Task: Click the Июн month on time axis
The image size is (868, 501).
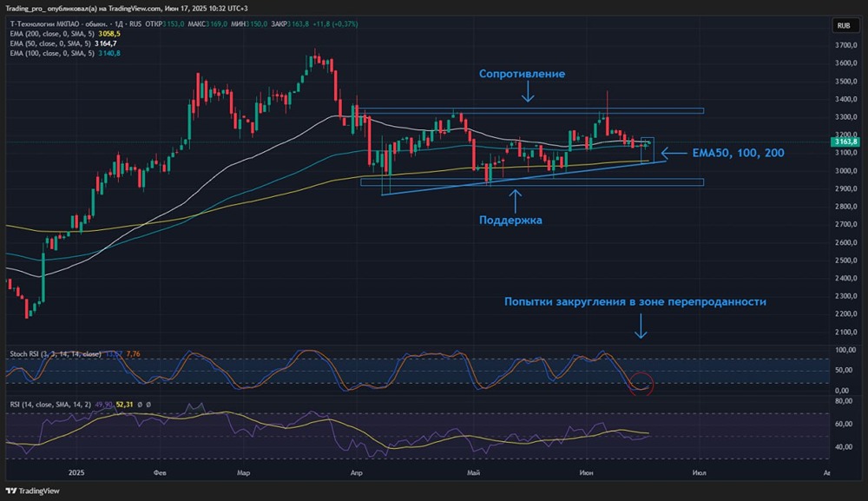Action: (x=586, y=472)
